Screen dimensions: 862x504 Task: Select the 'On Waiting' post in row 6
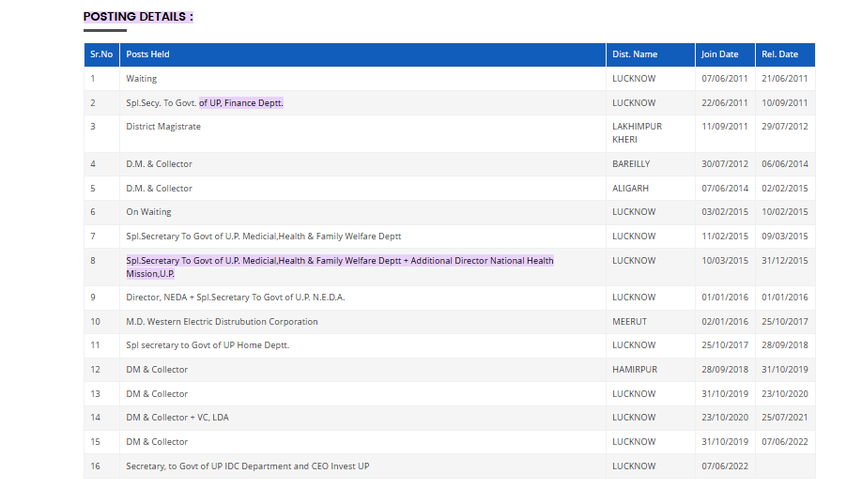(x=148, y=211)
